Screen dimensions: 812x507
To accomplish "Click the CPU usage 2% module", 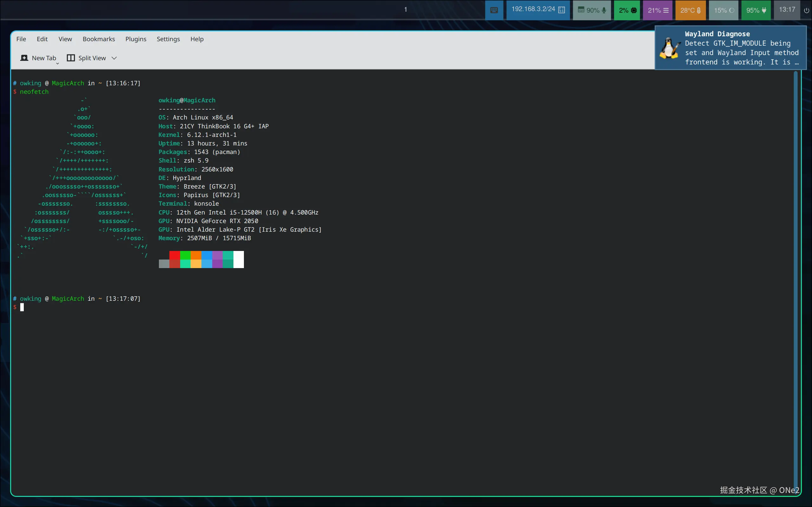I will tap(627, 10).
